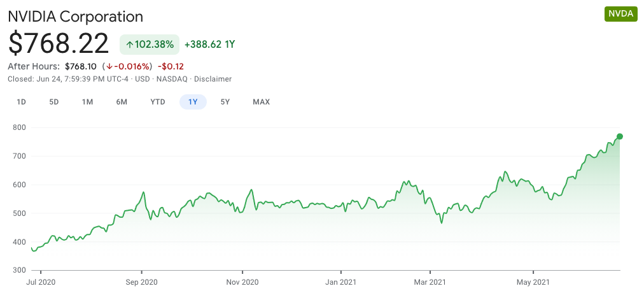Select the 6M time range
644x293 pixels.
click(122, 102)
